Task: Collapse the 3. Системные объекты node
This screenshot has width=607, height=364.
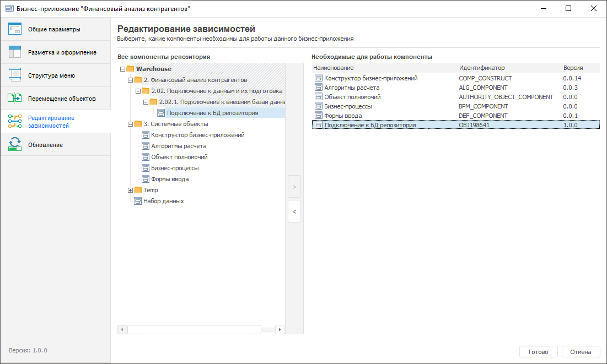Action: [x=130, y=124]
